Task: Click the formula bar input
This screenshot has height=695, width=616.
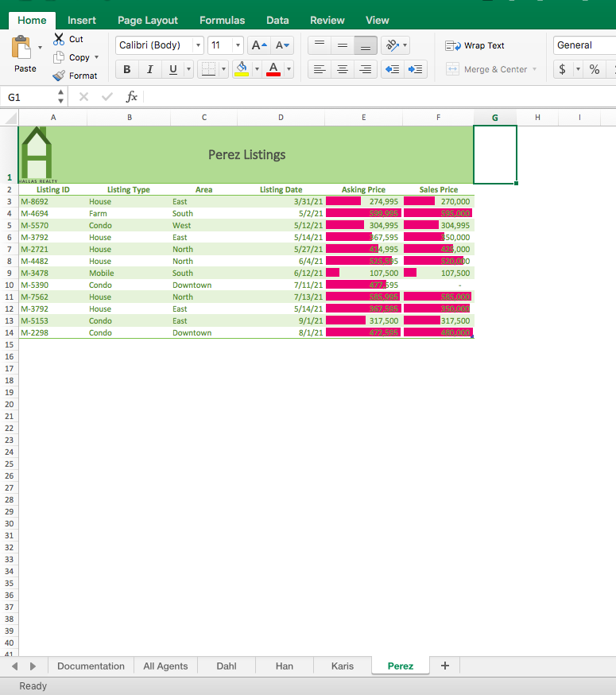Action: click(x=379, y=97)
